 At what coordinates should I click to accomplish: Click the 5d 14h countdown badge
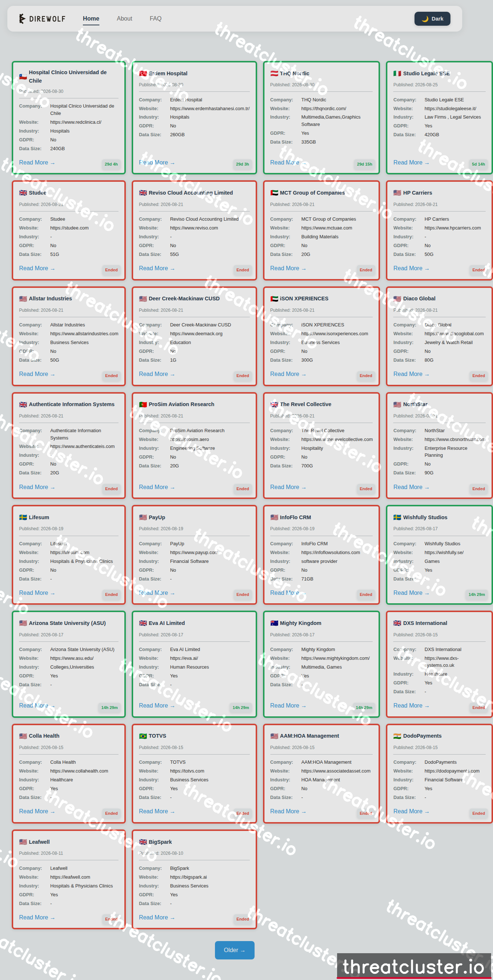pyautogui.click(x=478, y=164)
